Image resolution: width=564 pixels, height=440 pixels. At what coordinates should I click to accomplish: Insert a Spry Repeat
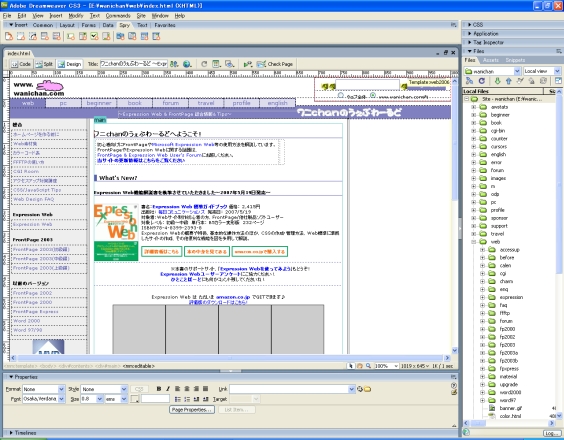(33, 36)
